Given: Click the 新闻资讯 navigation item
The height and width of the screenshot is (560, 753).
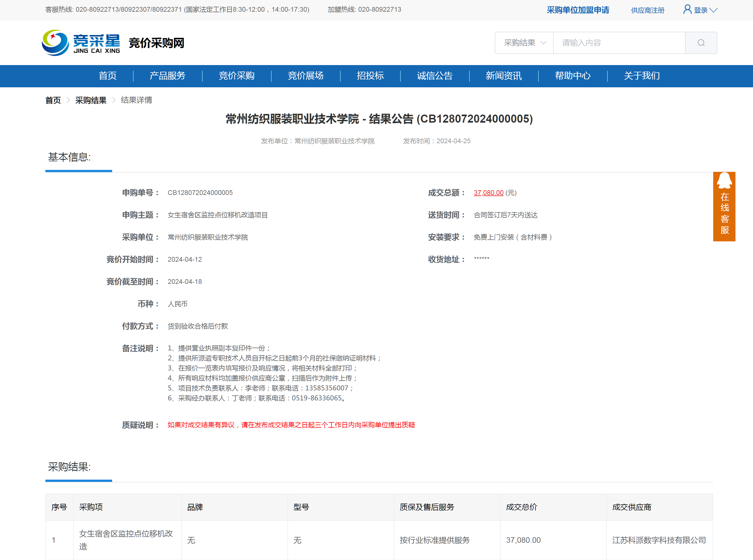Looking at the screenshot, I should (x=503, y=76).
